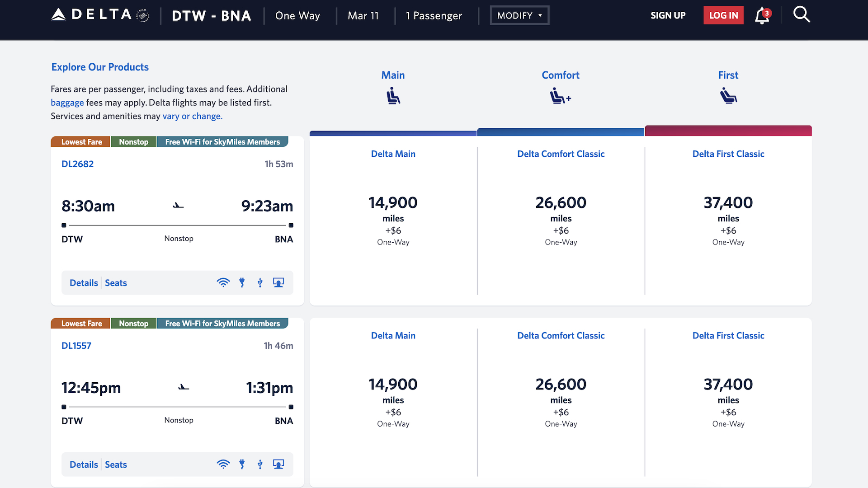Click the DTW - BNA route in header
The width and height of the screenshot is (868, 488).
coord(212,16)
